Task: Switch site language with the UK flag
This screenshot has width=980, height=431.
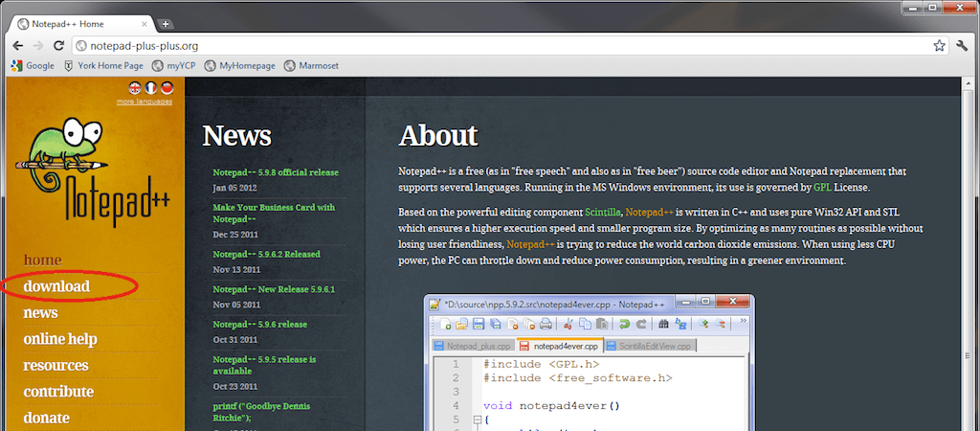Action: tap(135, 87)
